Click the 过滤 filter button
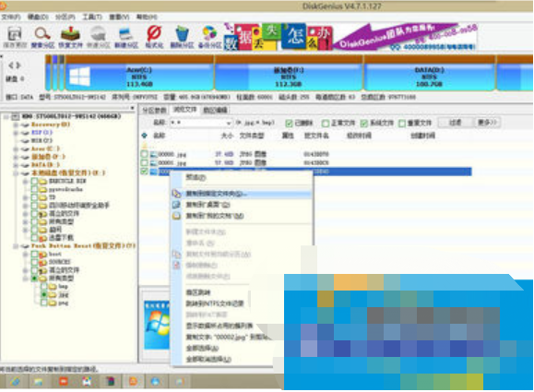This screenshot has height=392, width=534. [x=456, y=123]
